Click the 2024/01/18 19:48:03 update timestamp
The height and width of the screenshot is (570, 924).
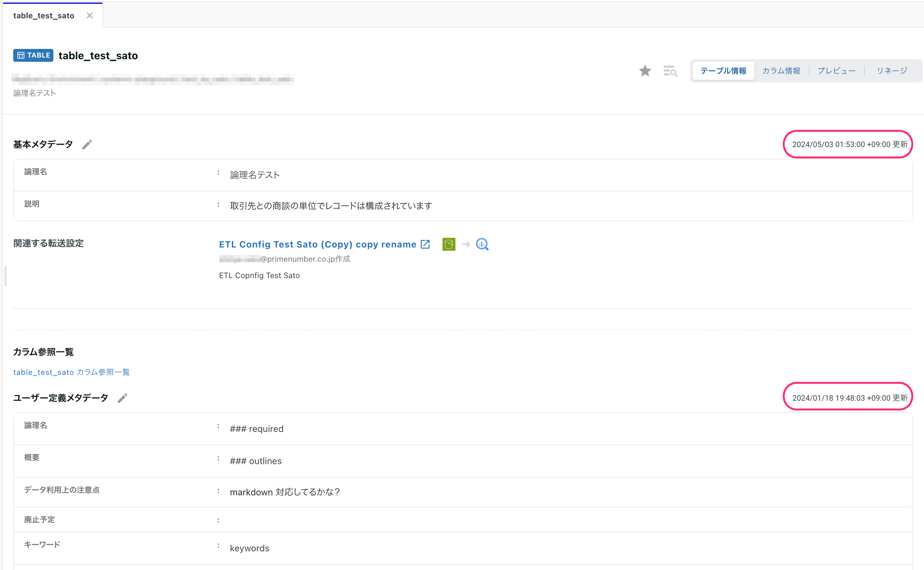coord(850,398)
